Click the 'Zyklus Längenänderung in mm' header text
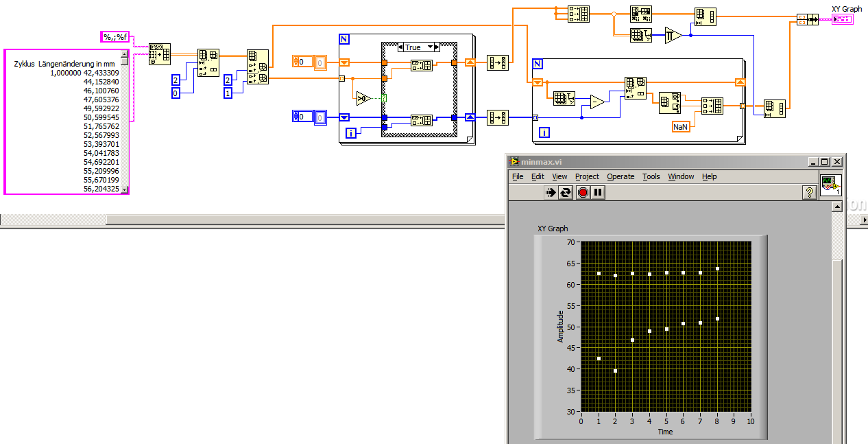 click(64, 64)
